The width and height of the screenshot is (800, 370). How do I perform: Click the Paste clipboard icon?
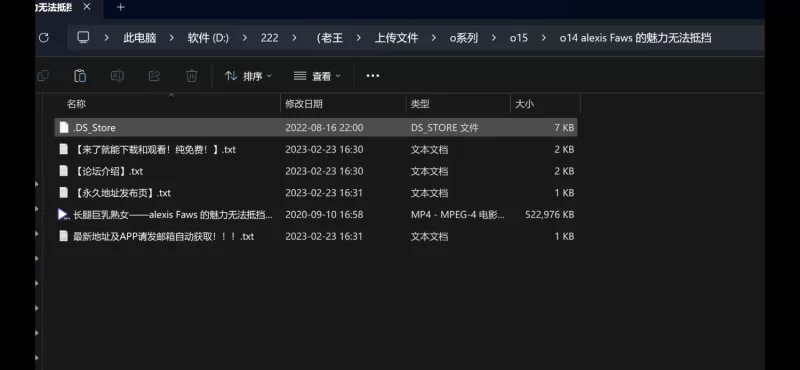(80, 76)
